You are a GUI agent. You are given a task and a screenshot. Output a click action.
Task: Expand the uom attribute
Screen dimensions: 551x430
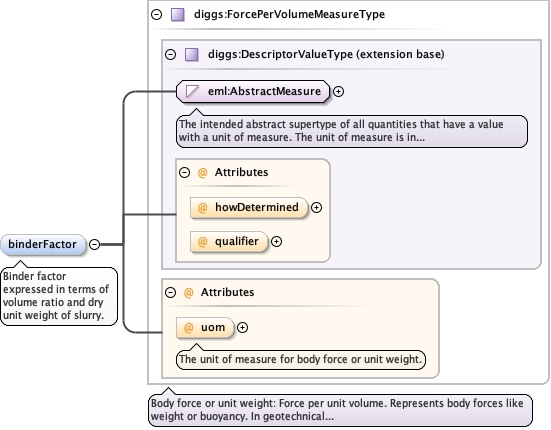tap(242, 327)
